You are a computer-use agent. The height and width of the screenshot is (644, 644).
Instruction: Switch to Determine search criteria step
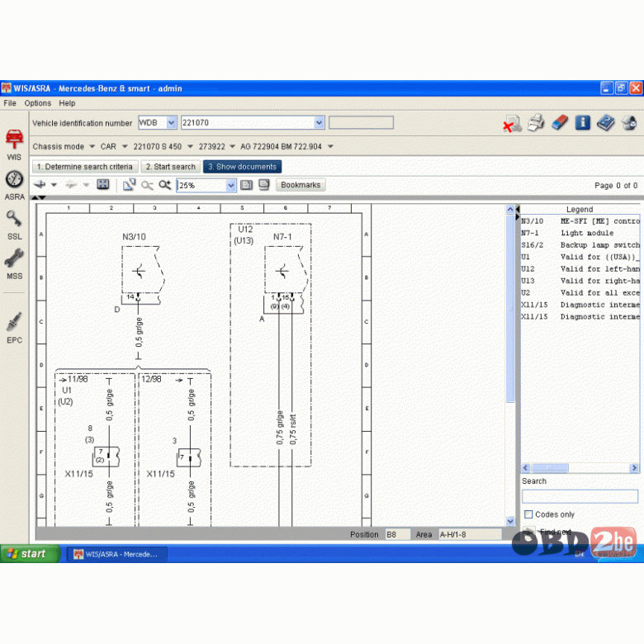click(x=85, y=167)
